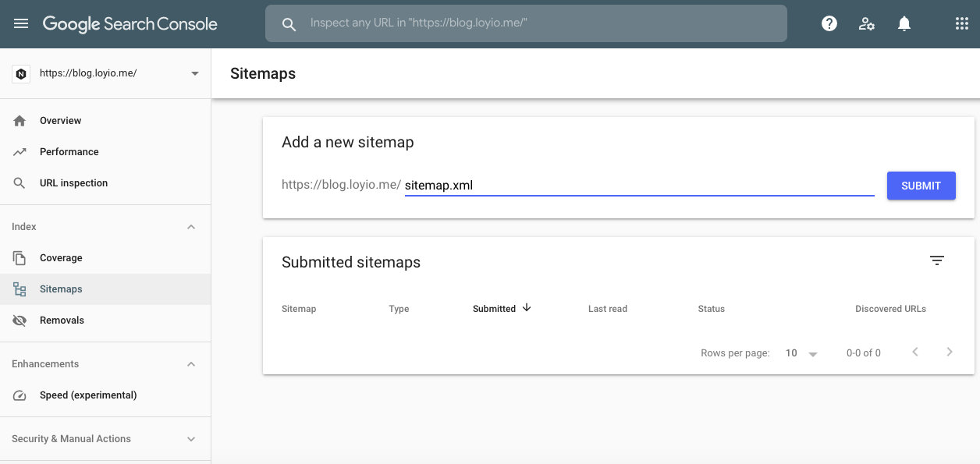This screenshot has height=464, width=980.
Task: Open Removals in the sidebar
Action: pyautogui.click(x=105, y=321)
